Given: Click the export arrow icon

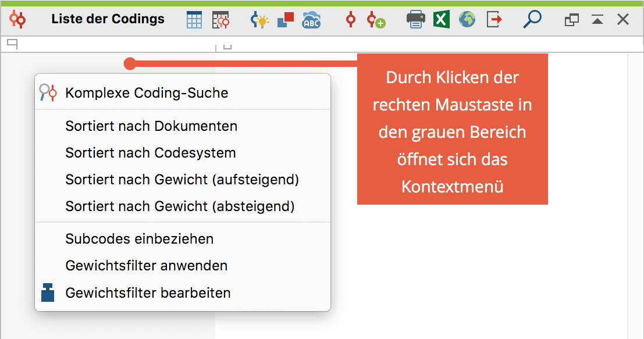Looking at the screenshot, I should click(x=493, y=19).
